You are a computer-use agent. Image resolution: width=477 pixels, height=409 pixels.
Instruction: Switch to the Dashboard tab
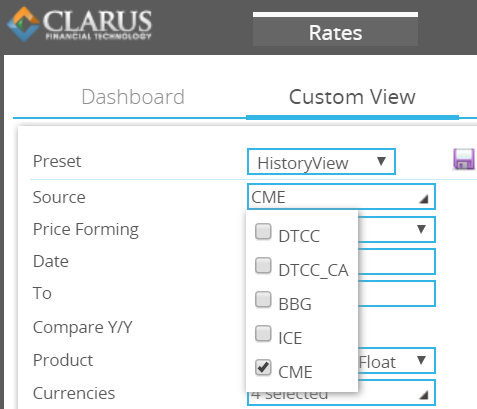point(133,97)
